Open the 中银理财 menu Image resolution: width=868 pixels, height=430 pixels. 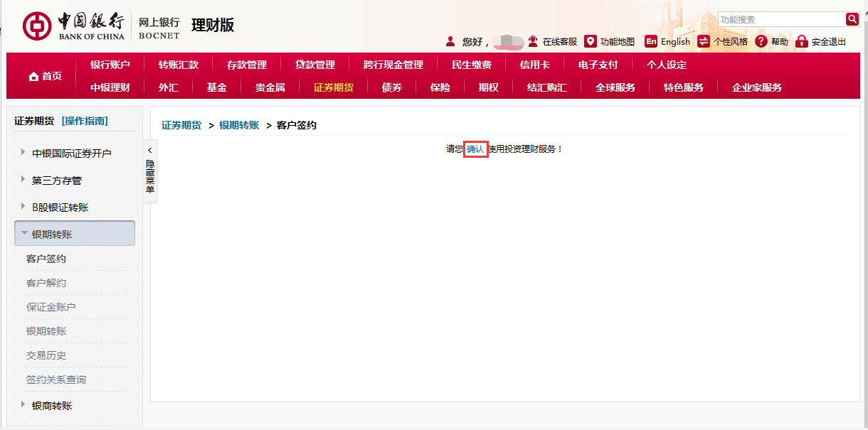pos(110,87)
